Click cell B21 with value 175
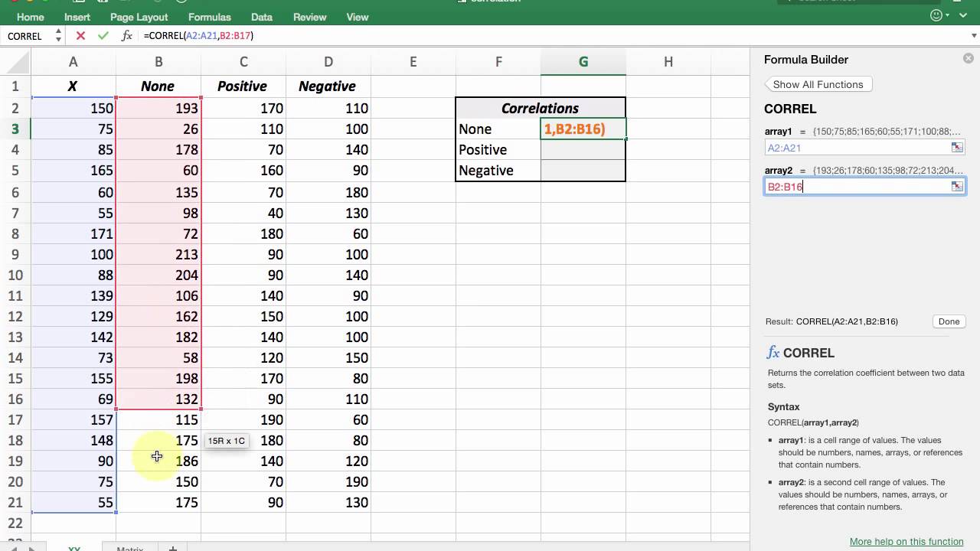The height and width of the screenshot is (551, 980). 158,502
